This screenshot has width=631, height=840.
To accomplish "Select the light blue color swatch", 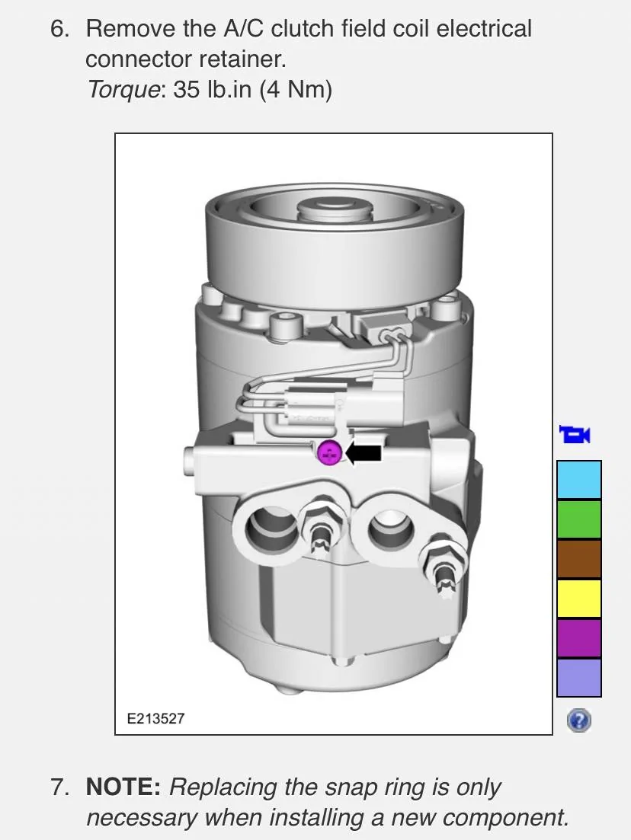I will pos(579,480).
